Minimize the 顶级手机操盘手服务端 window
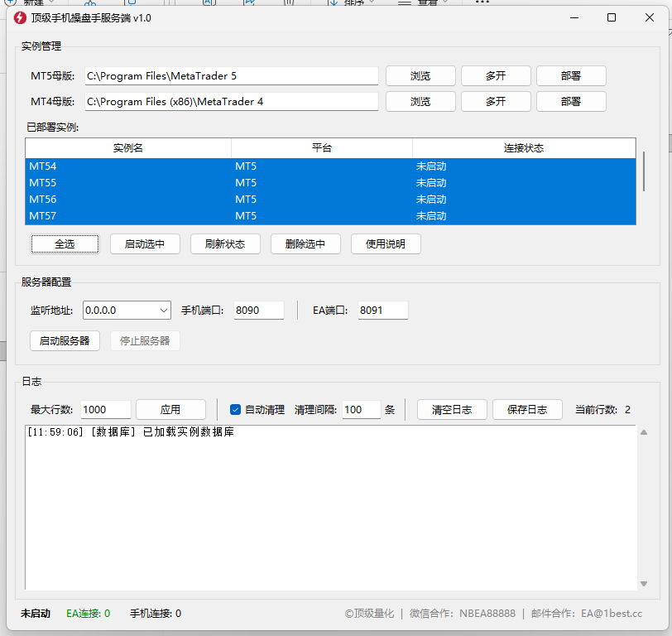 point(574,17)
